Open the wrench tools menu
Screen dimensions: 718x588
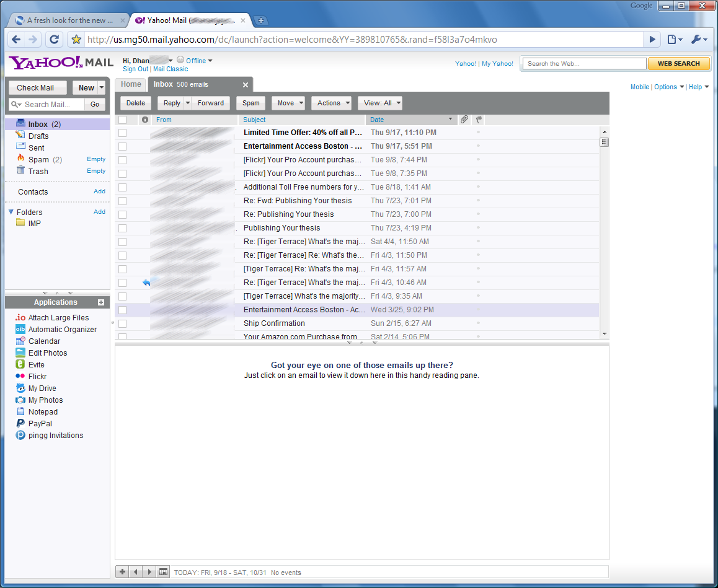click(x=699, y=40)
